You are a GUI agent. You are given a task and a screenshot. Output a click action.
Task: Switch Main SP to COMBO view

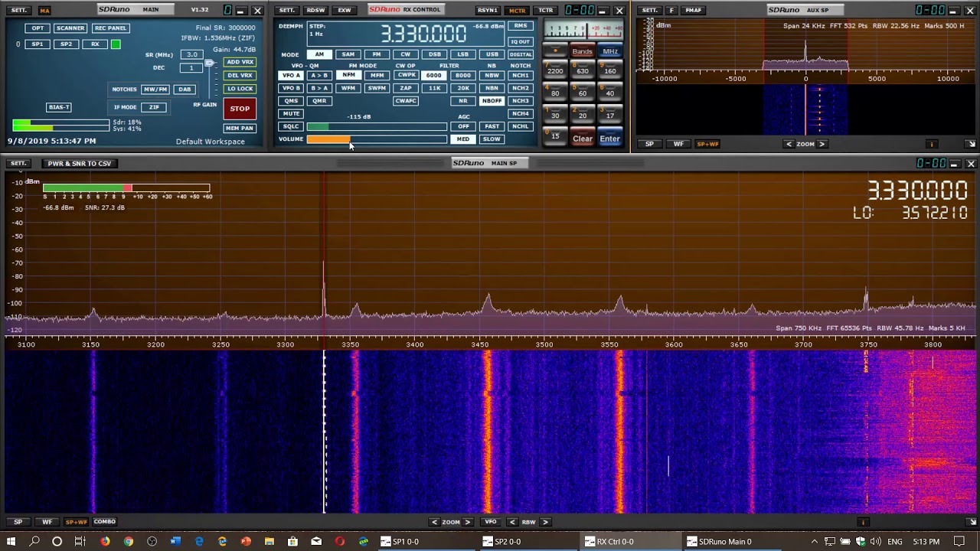(x=104, y=522)
